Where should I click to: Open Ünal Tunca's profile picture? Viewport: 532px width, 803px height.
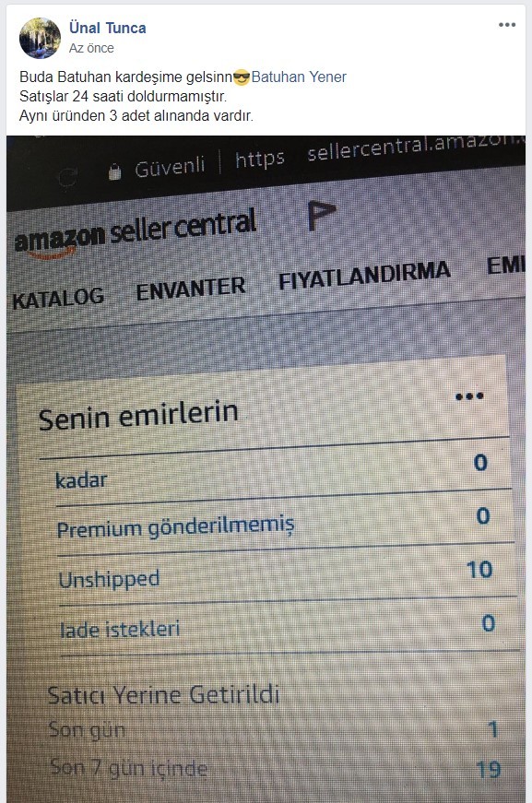40,38
